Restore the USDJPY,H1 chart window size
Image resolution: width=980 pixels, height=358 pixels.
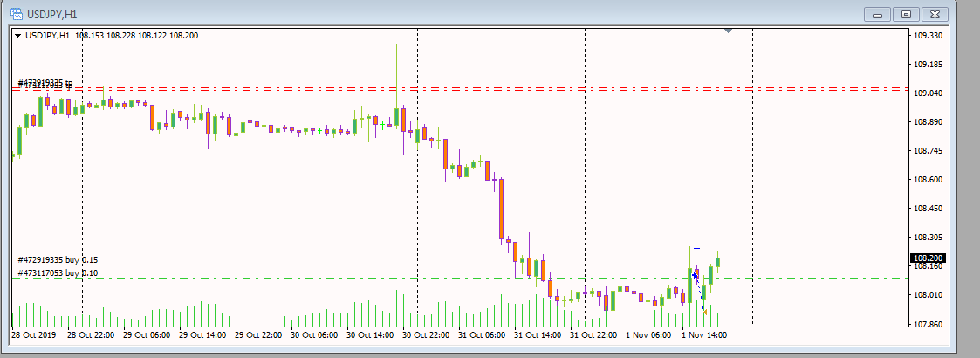pos(906,14)
